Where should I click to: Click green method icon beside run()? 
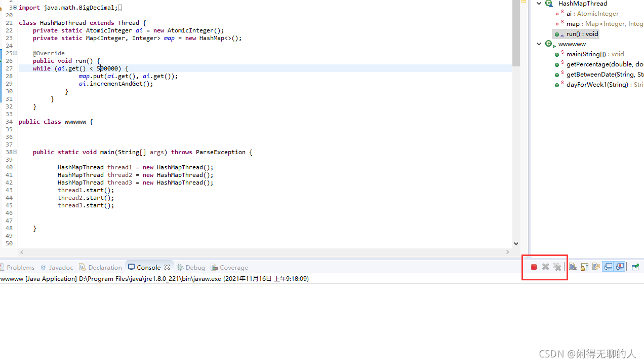[x=557, y=34]
